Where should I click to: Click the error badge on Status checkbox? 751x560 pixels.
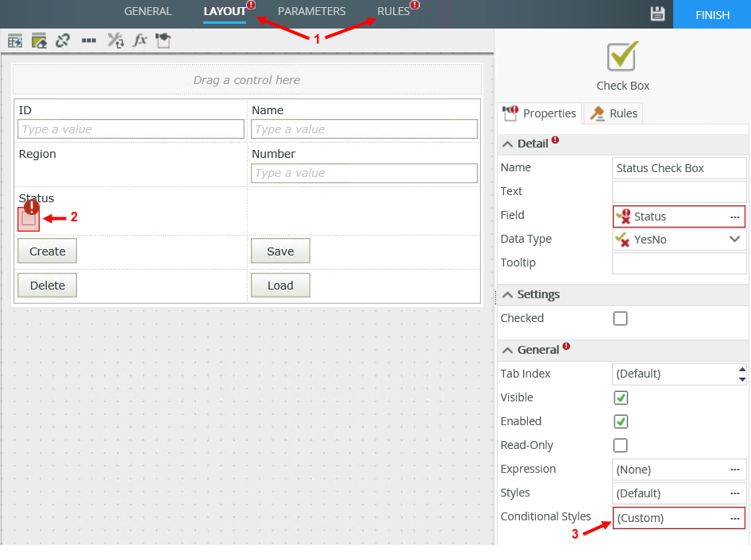click(32, 207)
